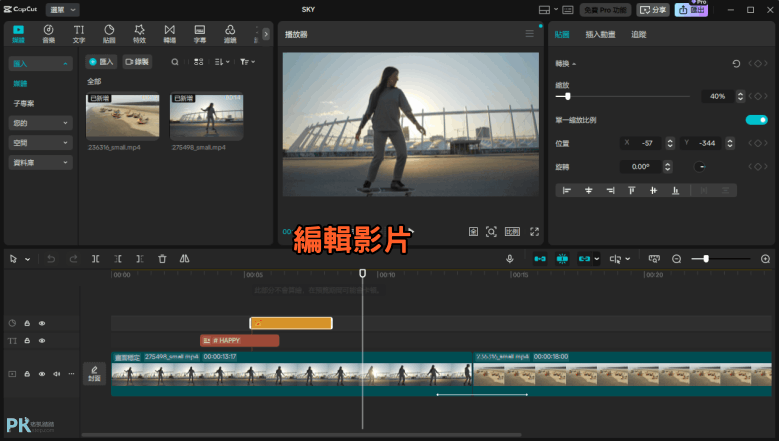Open the 轉場 transitions panel icon
Screen dimensions: 779x441
170,34
